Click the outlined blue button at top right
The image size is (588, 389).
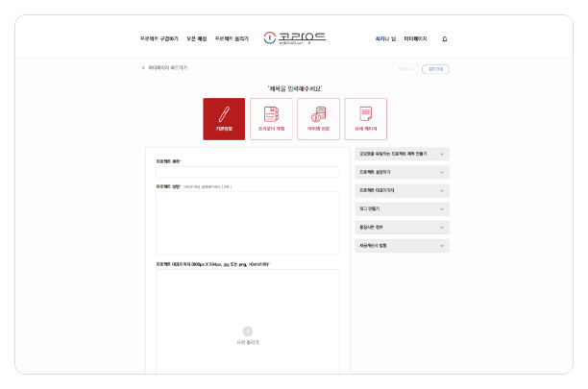click(435, 69)
